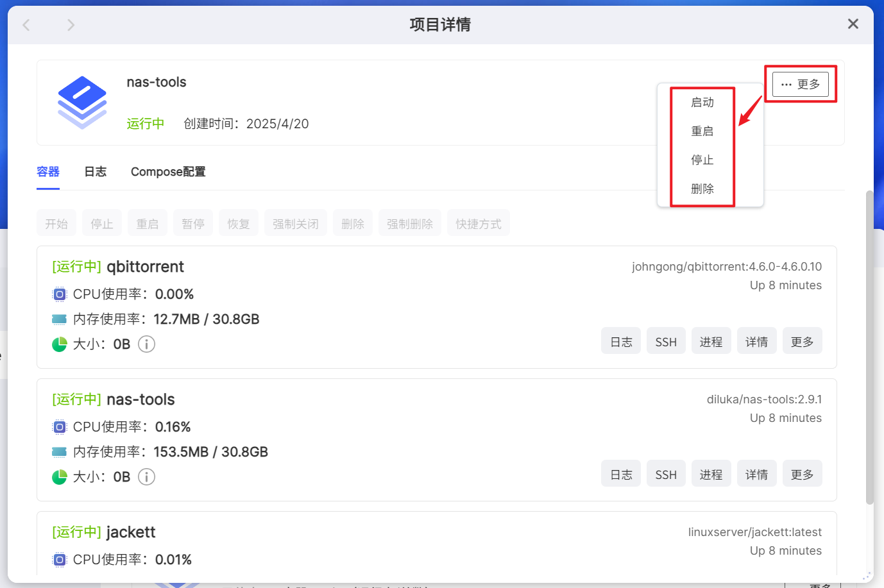Click the qbittorrent memory value 12.7MB / 30.8GB

207,319
